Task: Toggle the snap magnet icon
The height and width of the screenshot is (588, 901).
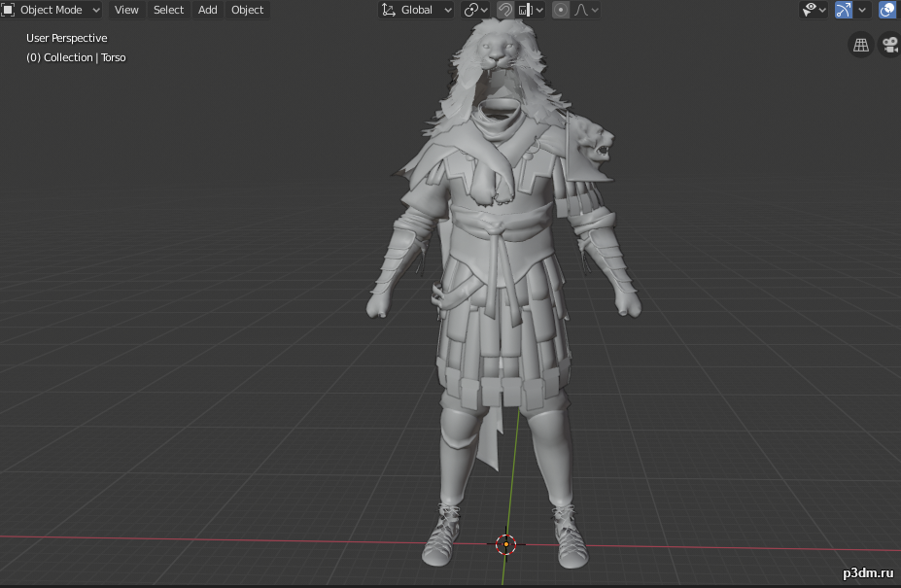Action: point(505,10)
